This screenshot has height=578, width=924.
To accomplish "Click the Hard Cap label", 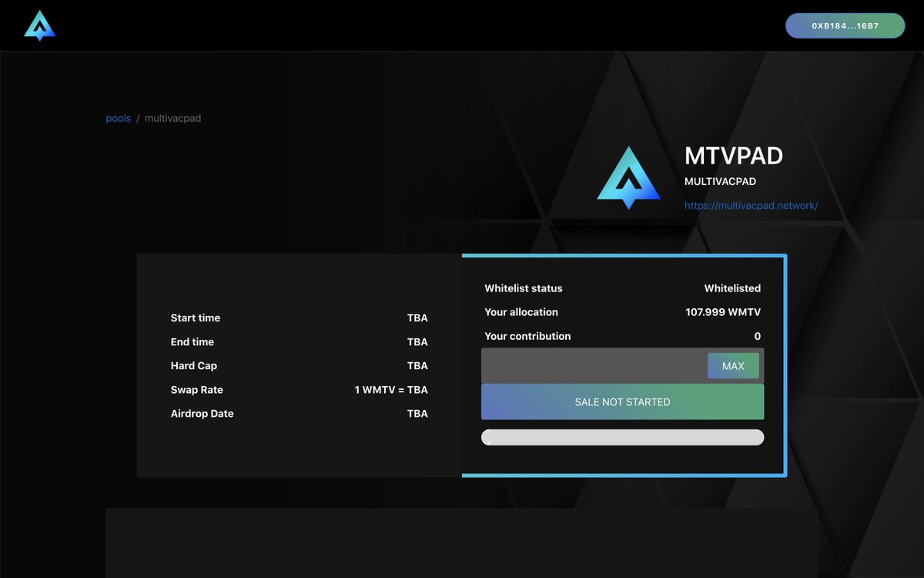I will click(194, 365).
